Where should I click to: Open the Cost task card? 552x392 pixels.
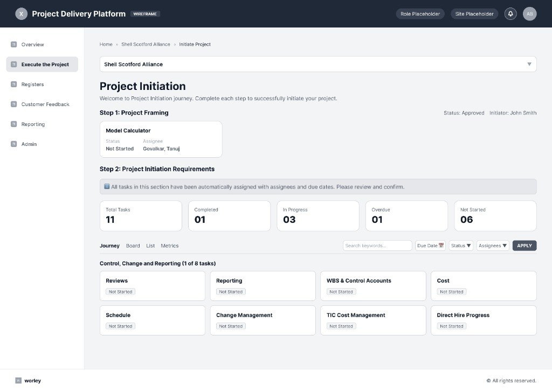tap(484, 286)
